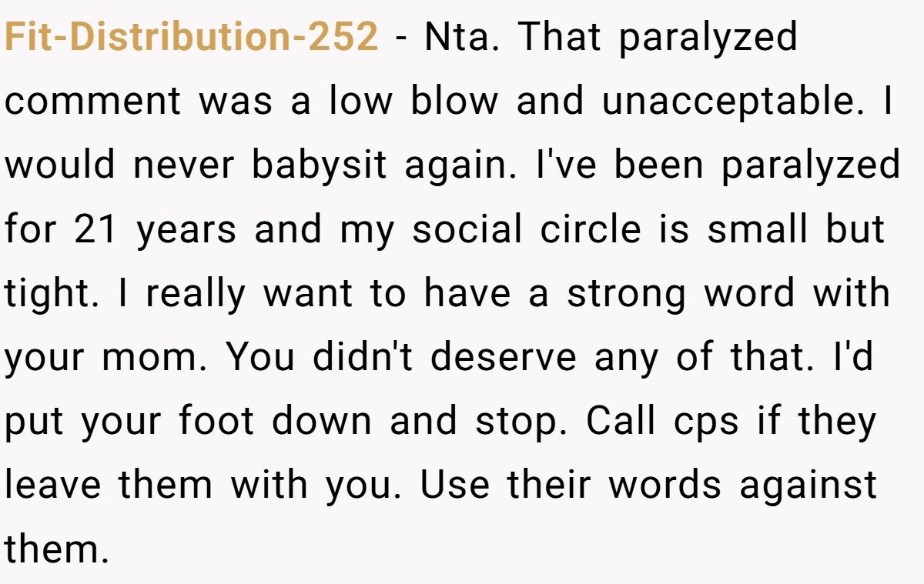Click the word "against"
The height and width of the screenshot is (584, 924).
[807, 486]
